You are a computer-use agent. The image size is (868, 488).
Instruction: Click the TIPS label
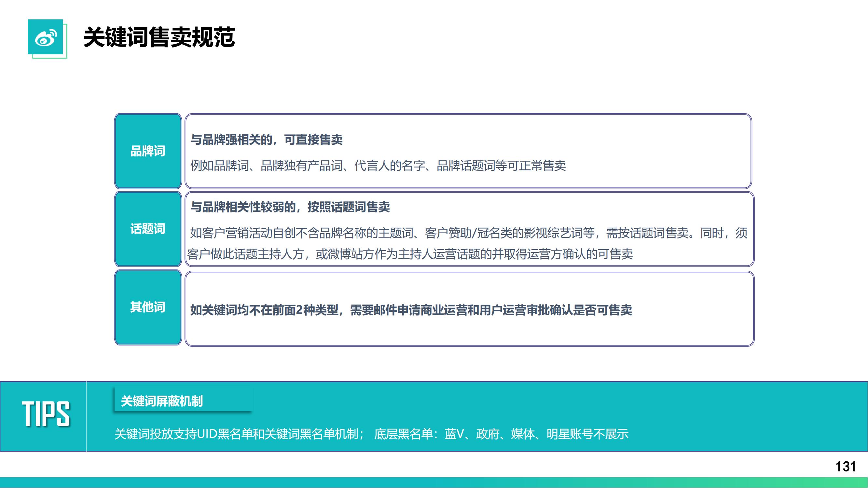click(46, 414)
